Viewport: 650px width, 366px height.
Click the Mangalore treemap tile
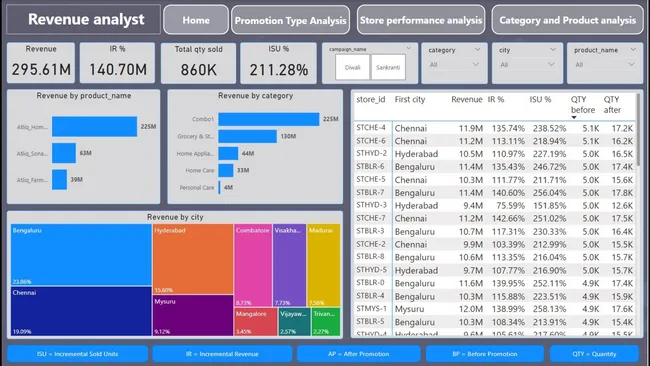point(256,322)
